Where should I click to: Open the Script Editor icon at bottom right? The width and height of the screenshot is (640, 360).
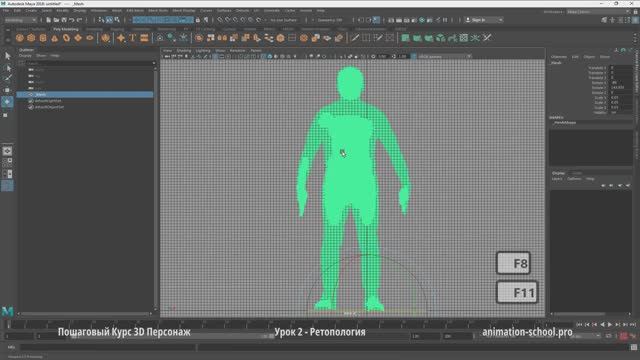point(633,347)
